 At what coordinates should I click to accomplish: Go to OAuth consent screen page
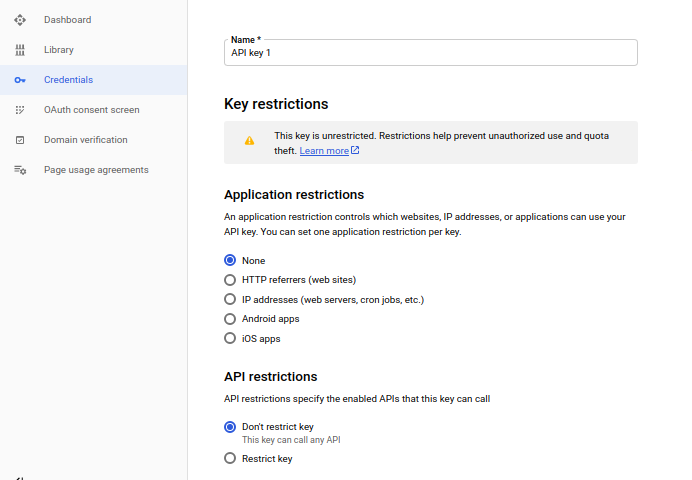coord(91,110)
